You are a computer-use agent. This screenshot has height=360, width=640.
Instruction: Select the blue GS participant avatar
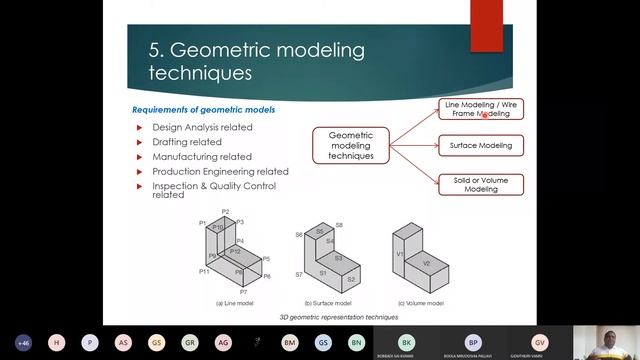[x=323, y=343]
